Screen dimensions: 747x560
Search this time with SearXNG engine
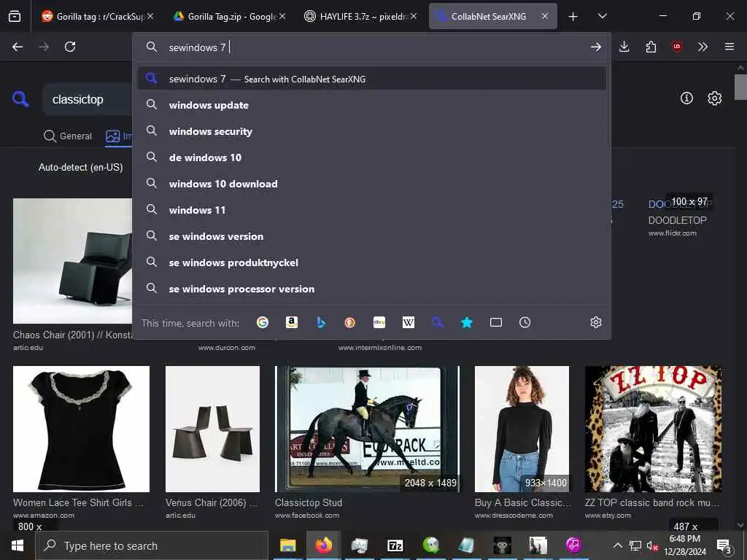coord(438,322)
